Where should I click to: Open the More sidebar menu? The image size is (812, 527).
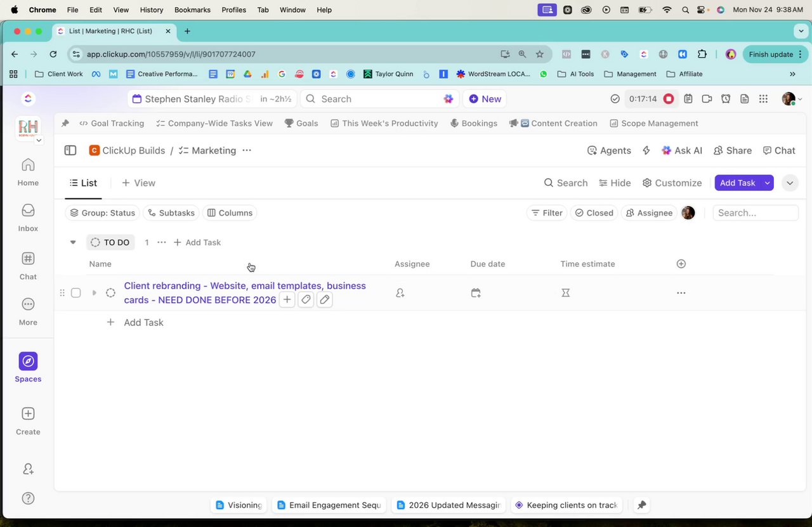tap(28, 311)
